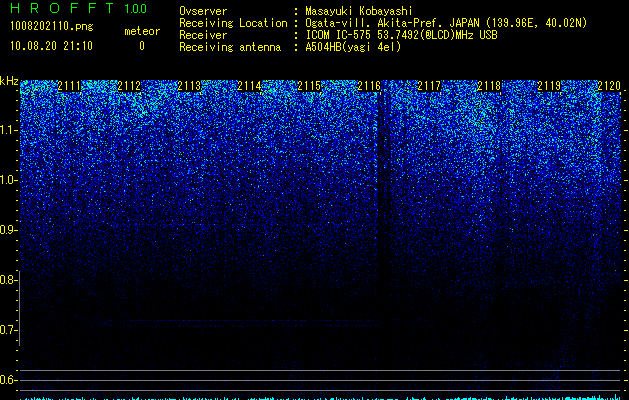Image resolution: width=629 pixels, height=400 pixels.
Task: Click the meteor count label
Action: 142,31
